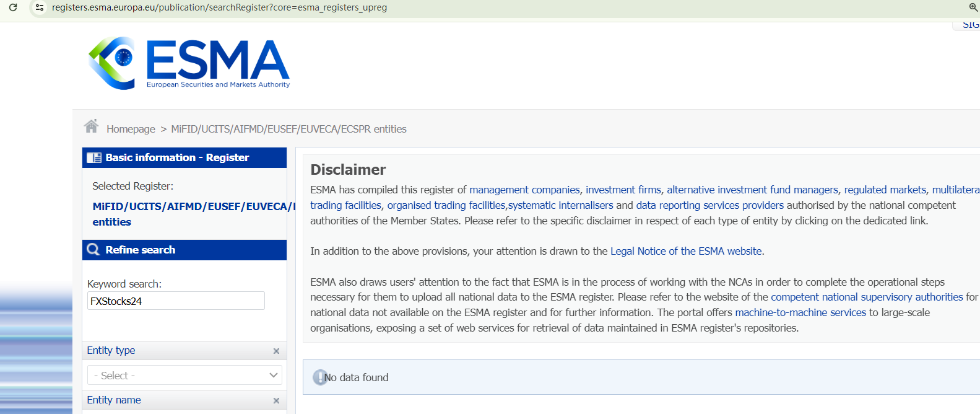Expand the Entity name filter header

click(x=114, y=400)
